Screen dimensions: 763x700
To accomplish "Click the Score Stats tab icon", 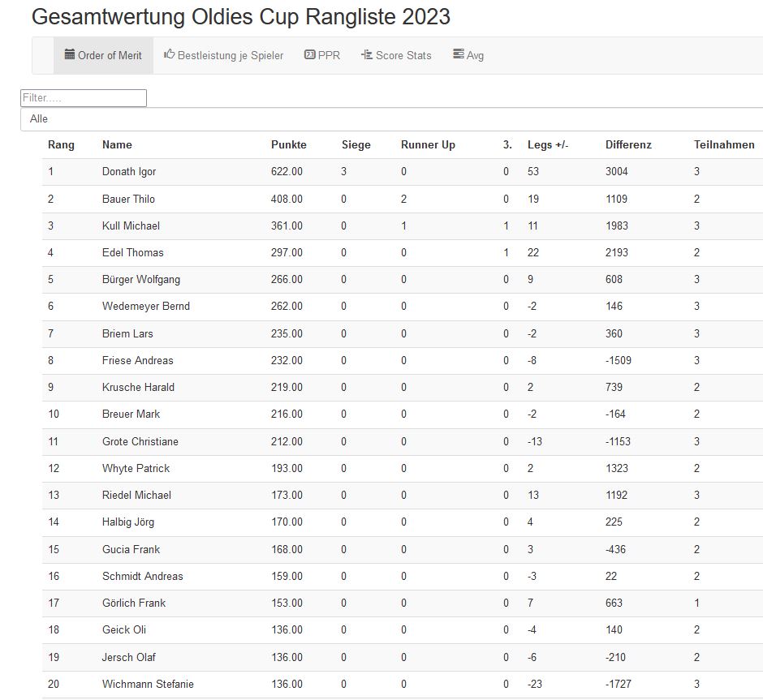I will tap(367, 55).
